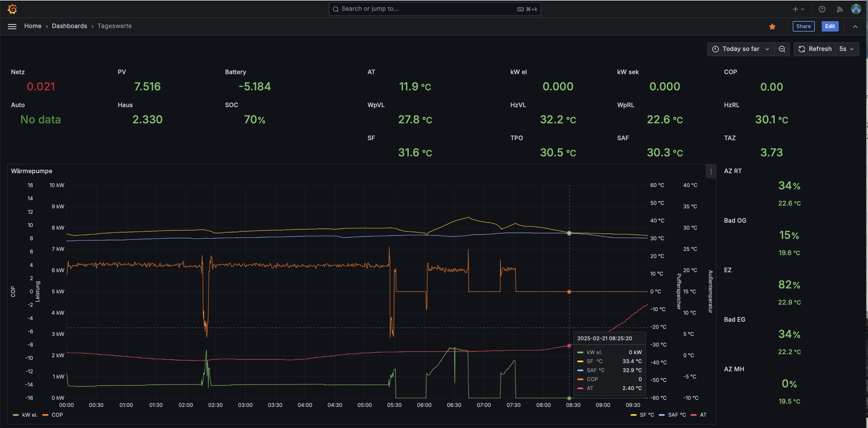Screen dimensions: 868x428
Task: Expand the 5s refresh interval dropdown
Action: pyautogui.click(x=846, y=49)
